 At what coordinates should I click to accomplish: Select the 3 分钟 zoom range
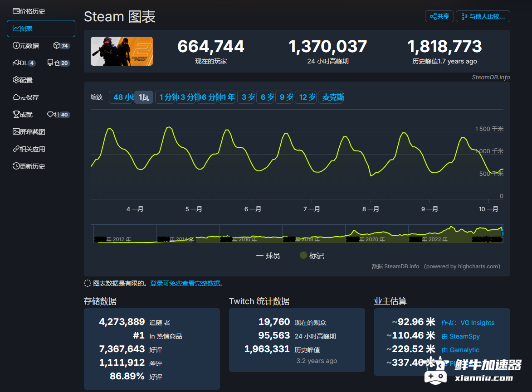pos(187,97)
